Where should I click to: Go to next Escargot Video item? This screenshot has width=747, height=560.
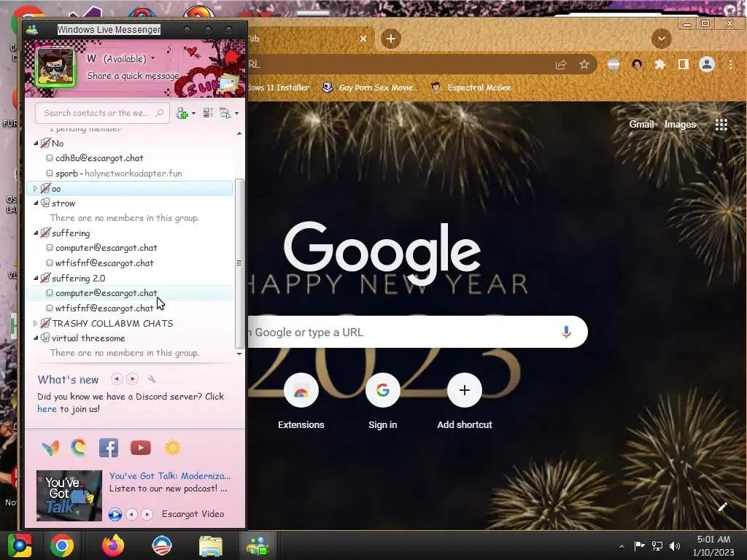tap(147, 514)
